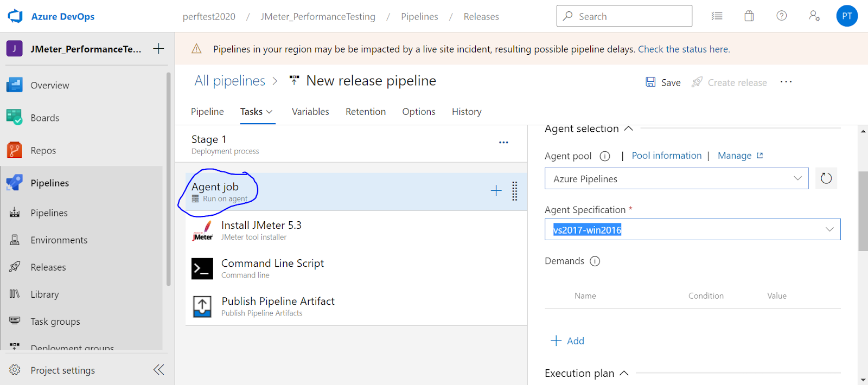Screen dimensions: 868x385
Task: Open the Help question mark icon
Action: (782, 16)
